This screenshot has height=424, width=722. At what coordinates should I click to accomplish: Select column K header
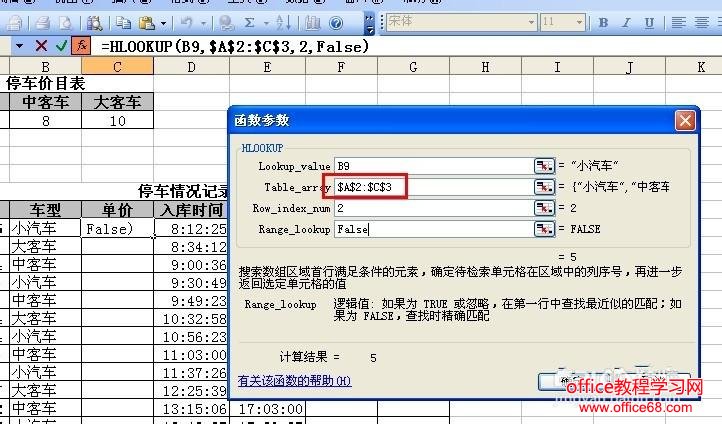693,67
